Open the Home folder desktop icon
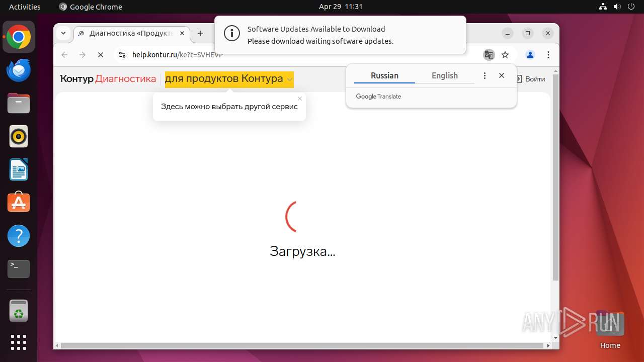The height and width of the screenshot is (362, 644). pos(610,330)
